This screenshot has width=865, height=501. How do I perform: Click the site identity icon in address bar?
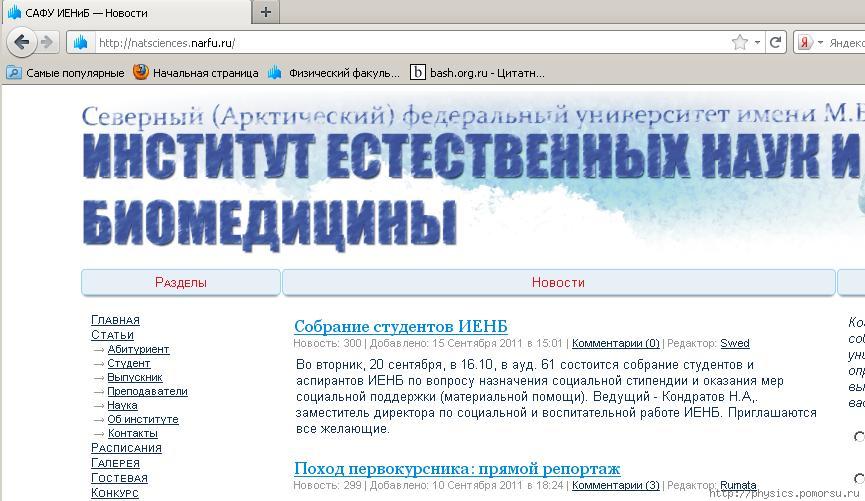80,42
